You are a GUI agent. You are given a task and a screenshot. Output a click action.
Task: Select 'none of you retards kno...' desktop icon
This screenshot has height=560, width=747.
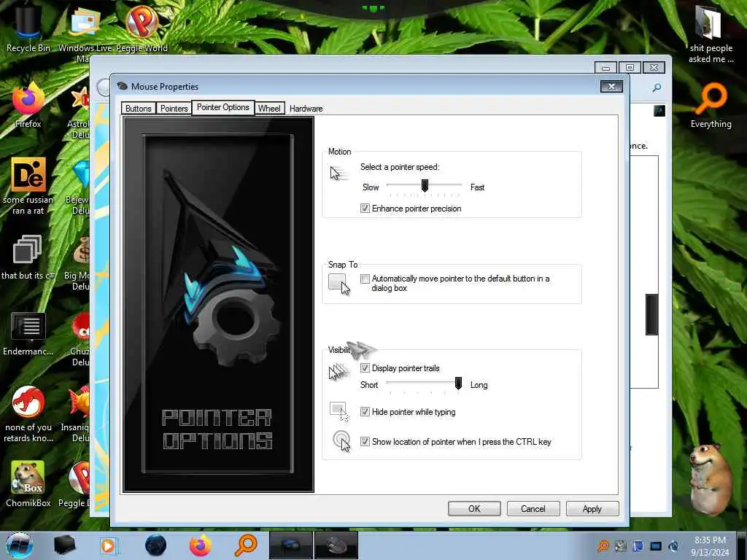(28, 413)
